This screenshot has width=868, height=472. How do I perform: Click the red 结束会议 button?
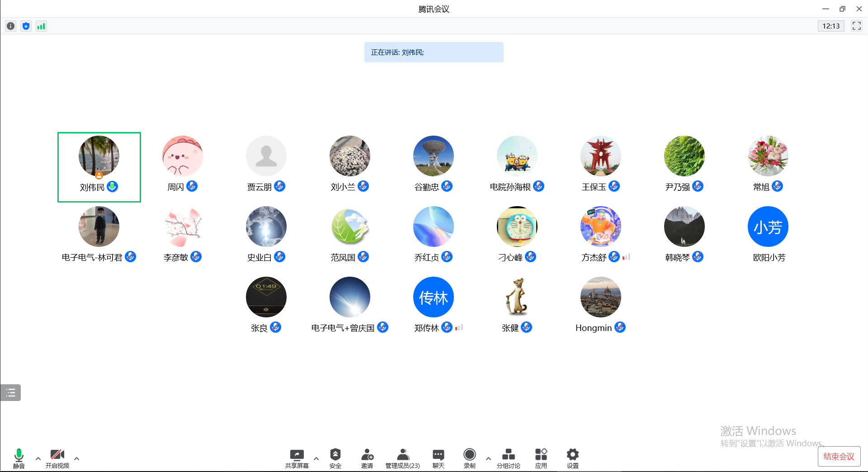[x=839, y=456]
